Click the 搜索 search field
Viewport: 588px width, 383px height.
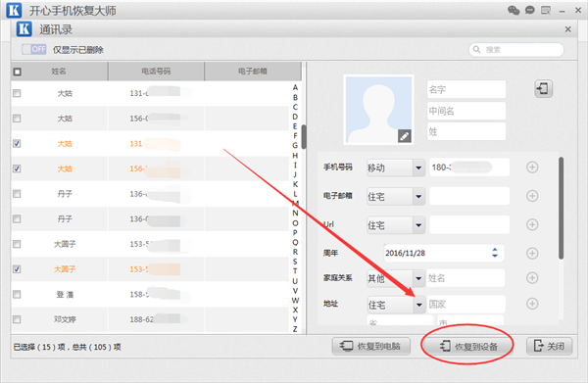[x=516, y=50]
